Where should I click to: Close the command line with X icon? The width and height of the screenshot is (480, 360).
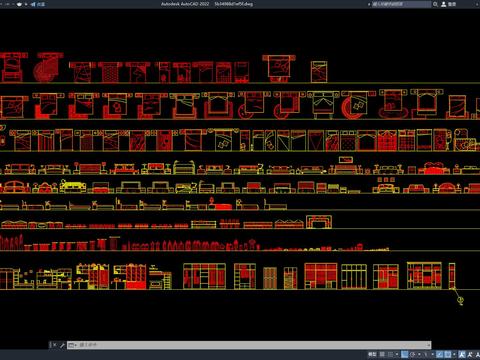(x=55, y=345)
